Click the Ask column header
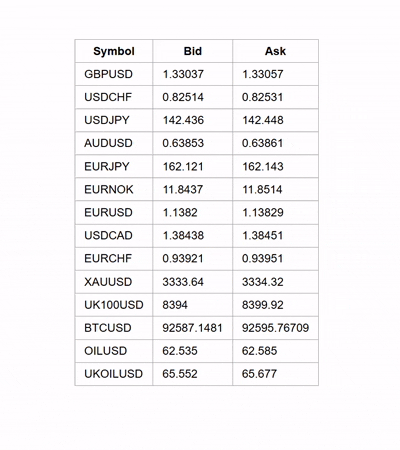The height and width of the screenshot is (450, 400). coord(275,51)
